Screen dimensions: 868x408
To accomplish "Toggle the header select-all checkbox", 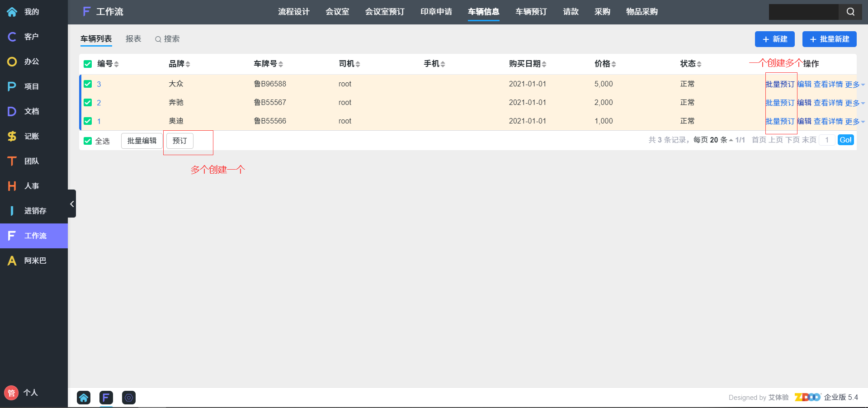I will tap(88, 64).
